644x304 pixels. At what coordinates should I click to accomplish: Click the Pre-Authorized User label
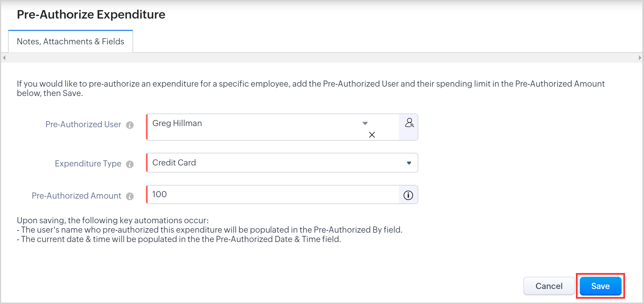83,124
